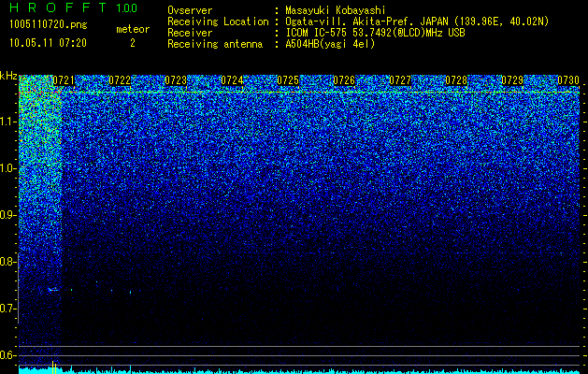
Task: Click the 1.1 kHz axis label
Action: 7,122
